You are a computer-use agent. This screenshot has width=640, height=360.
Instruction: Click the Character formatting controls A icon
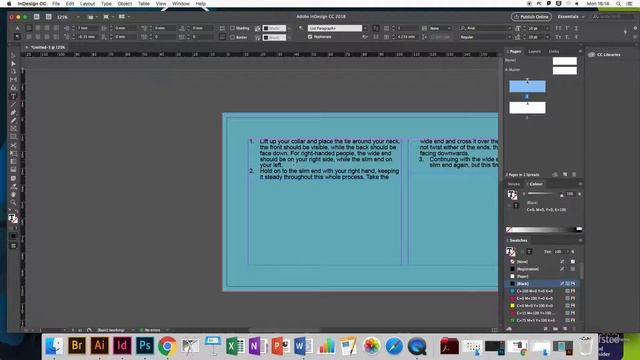pyautogui.click(x=17, y=28)
